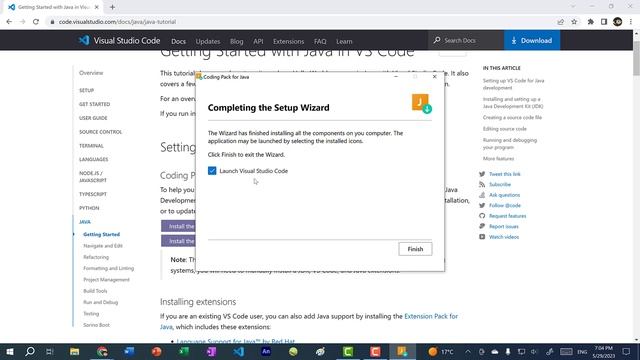Jump to Creating a source code file
Screen dimensions: 640x360
pos(512,118)
